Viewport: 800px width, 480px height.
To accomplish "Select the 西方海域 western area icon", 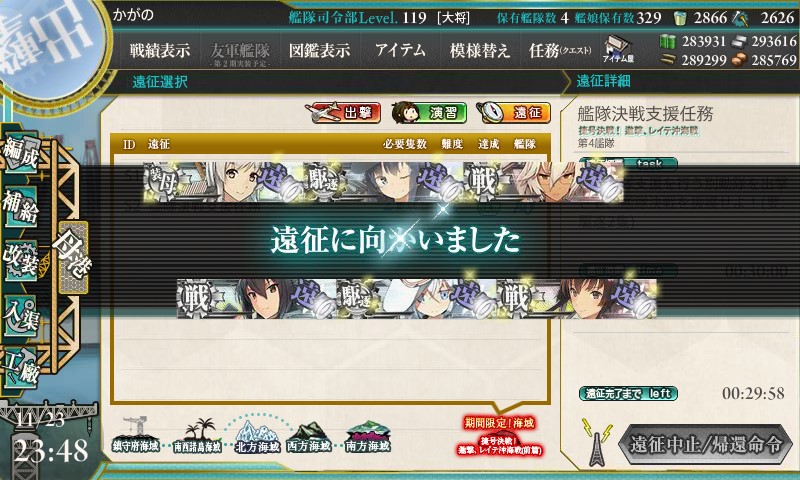I will point(309,437).
